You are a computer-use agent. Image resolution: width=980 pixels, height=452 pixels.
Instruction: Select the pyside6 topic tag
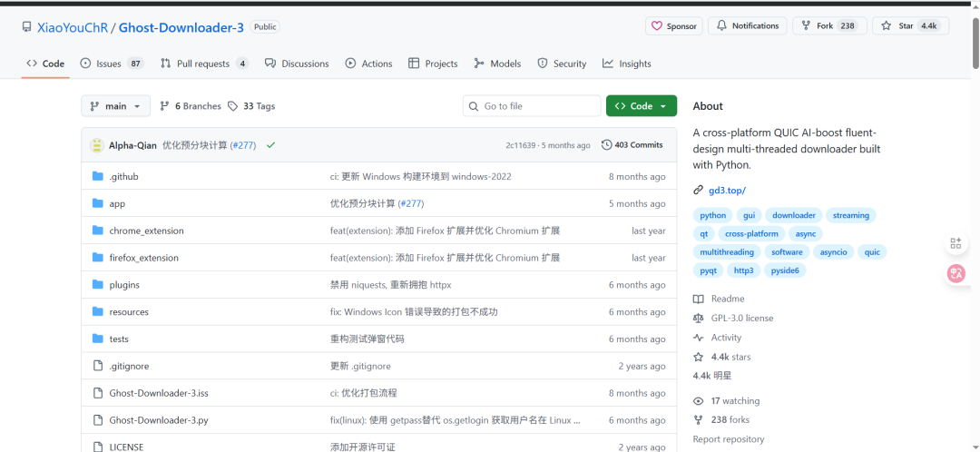785,270
